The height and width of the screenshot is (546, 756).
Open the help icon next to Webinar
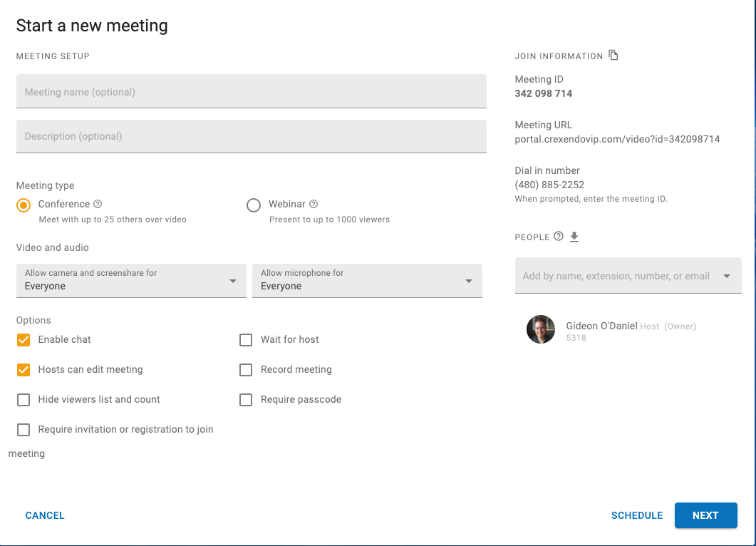[314, 204]
